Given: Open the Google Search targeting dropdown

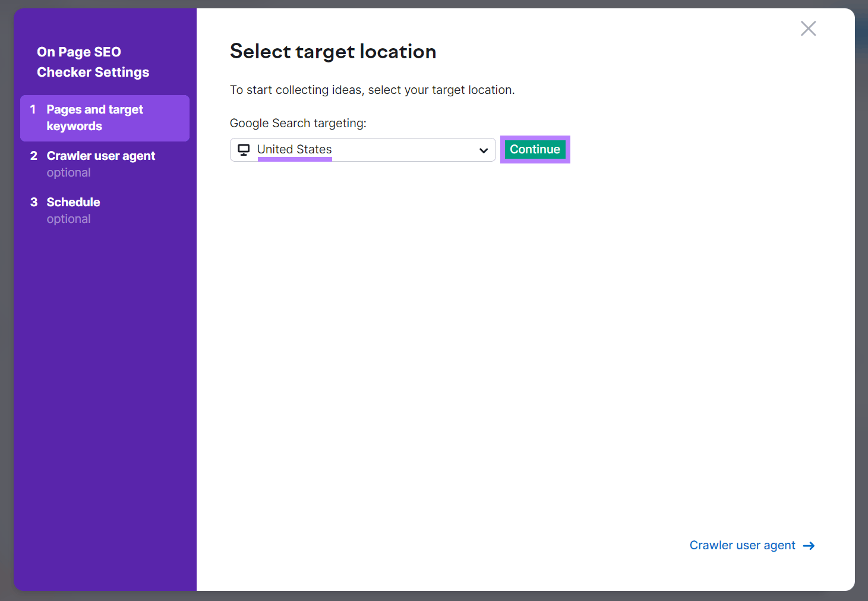Looking at the screenshot, I should point(362,150).
